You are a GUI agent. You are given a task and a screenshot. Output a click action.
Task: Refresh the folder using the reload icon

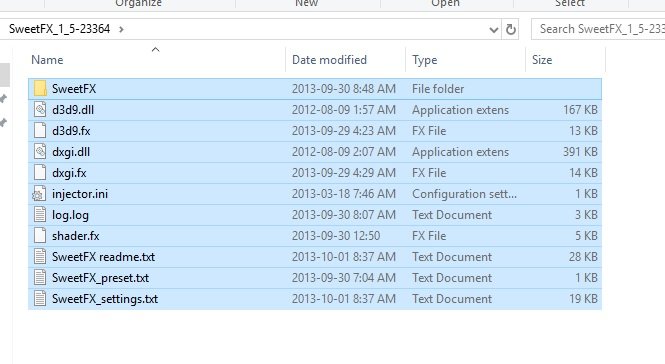coord(511,29)
